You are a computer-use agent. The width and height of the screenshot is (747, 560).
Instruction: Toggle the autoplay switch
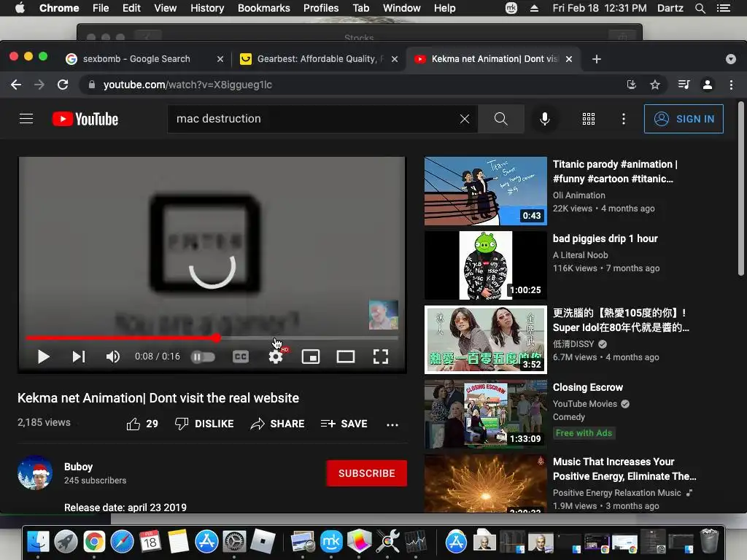click(x=203, y=357)
